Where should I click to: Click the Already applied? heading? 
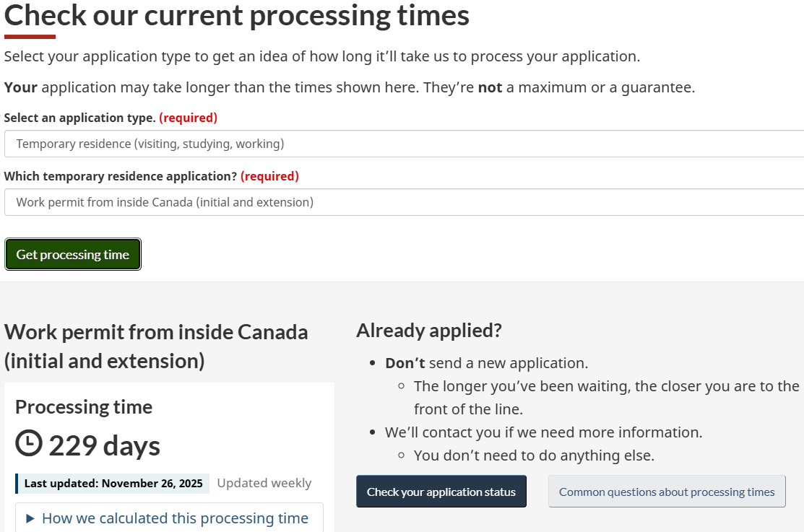click(x=428, y=331)
